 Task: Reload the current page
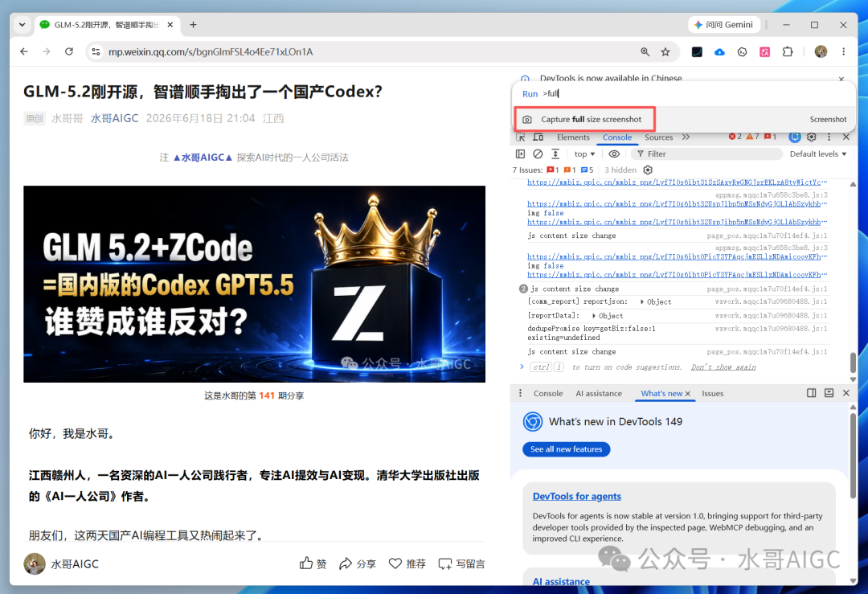tap(68, 51)
